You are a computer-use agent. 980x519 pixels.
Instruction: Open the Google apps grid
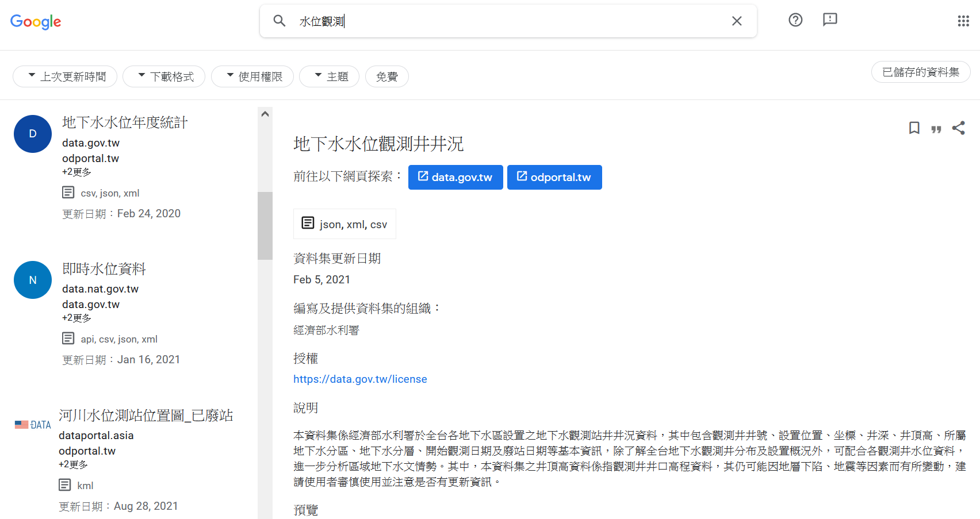963,21
